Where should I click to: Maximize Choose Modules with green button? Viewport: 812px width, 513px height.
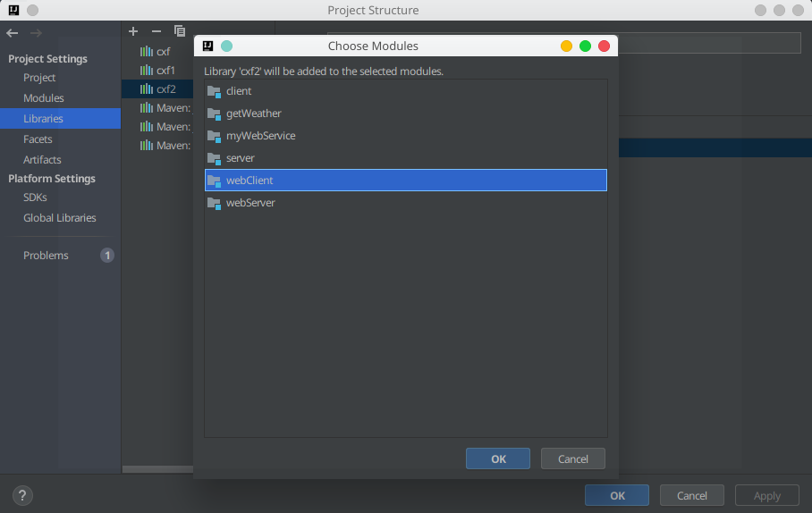[585, 46]
